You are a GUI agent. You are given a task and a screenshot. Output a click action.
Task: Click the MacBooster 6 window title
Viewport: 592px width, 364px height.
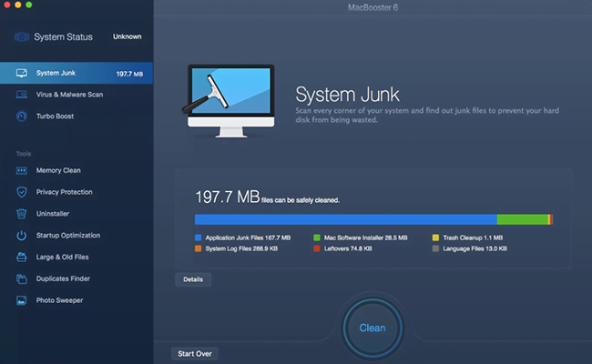coord(373,7)
